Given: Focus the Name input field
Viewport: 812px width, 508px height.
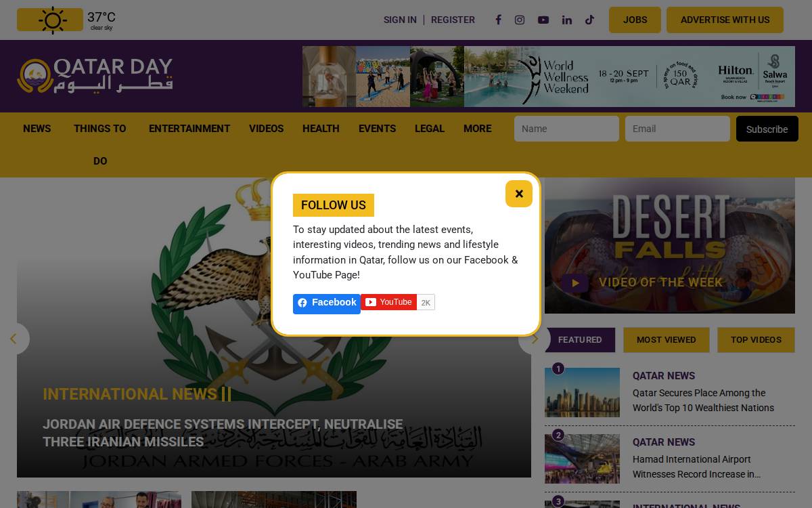Looking at the screenshot, I should point(566,129).
